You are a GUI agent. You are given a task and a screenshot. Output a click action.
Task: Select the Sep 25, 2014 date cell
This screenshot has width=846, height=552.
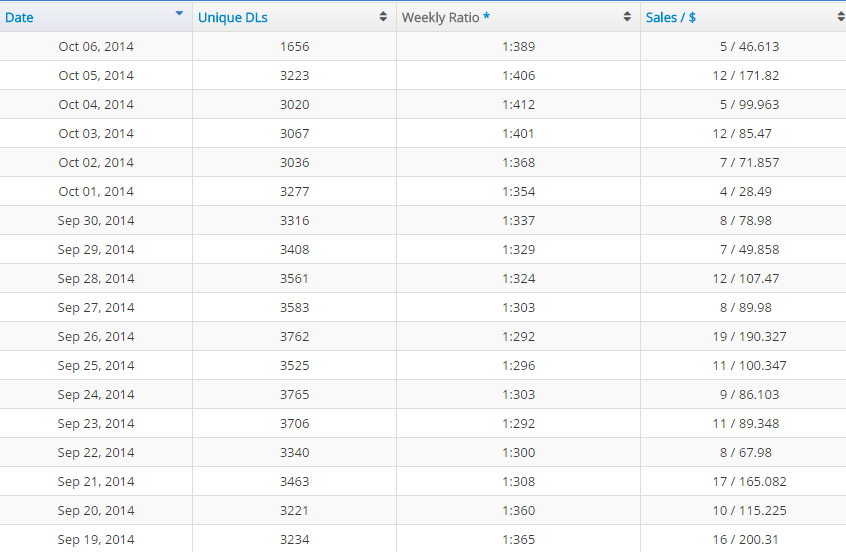tap(96, 366)
